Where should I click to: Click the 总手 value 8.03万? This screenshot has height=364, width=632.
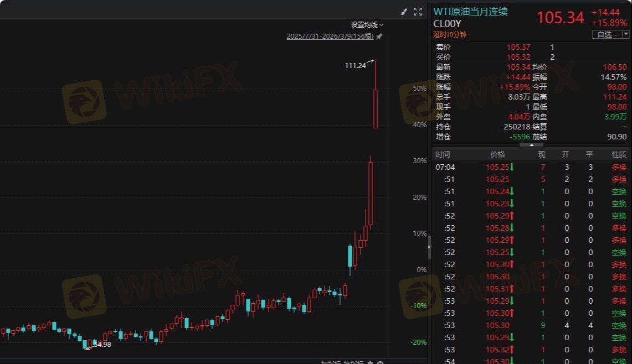point(519,97)
